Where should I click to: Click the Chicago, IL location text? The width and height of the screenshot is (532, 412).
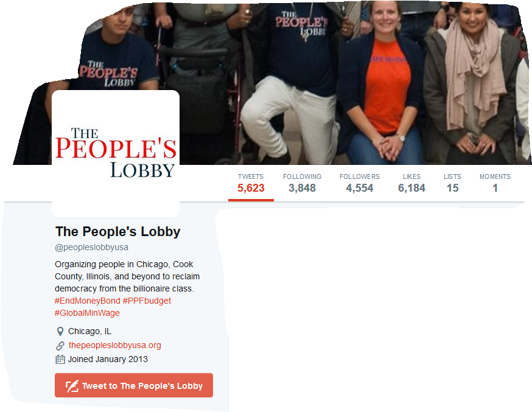89,331
